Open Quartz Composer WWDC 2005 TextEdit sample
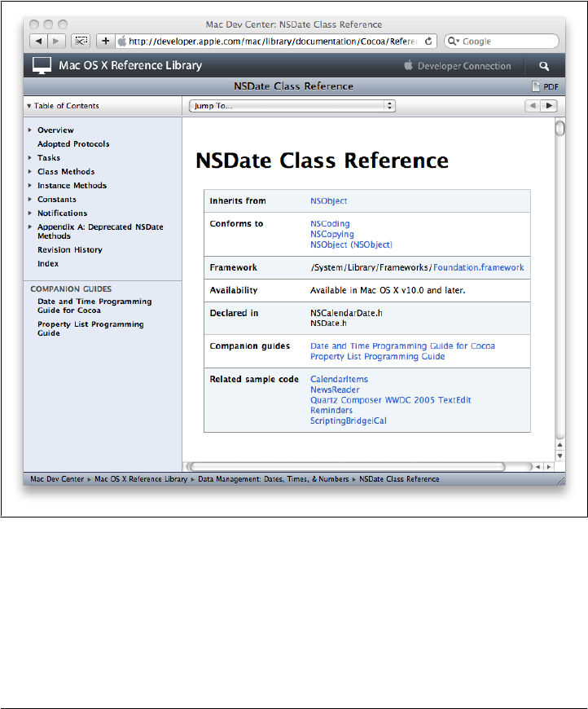 point(390,399)
